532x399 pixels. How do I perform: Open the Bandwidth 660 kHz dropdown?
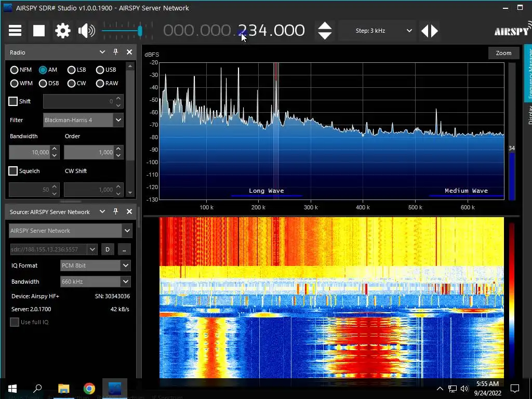tap(96, 281)
